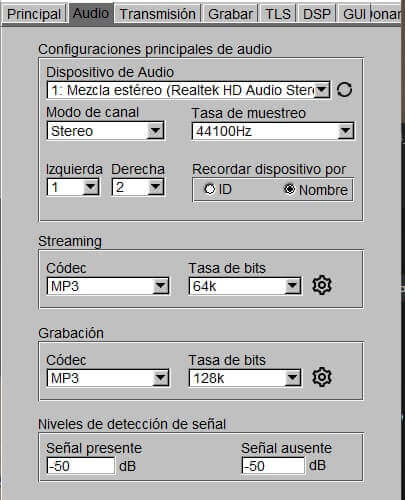Click the Señal ausente dB field
This screenshot has height=500, width=405.
coord(273,466)
